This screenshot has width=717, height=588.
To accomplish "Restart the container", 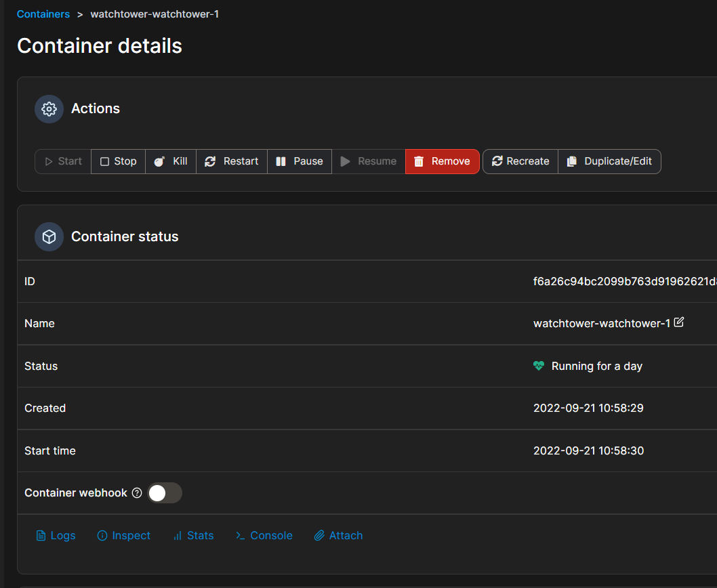I will (231, 161).
